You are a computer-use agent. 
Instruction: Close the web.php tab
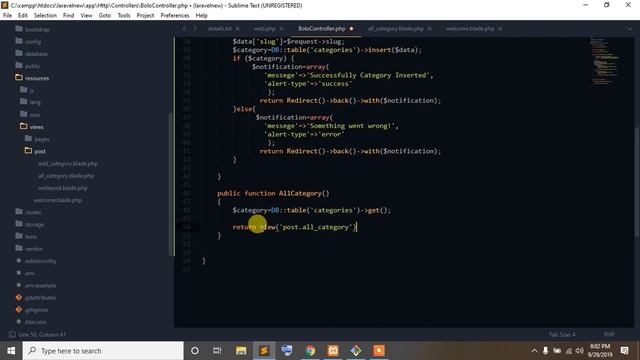(x=281, y=29)
